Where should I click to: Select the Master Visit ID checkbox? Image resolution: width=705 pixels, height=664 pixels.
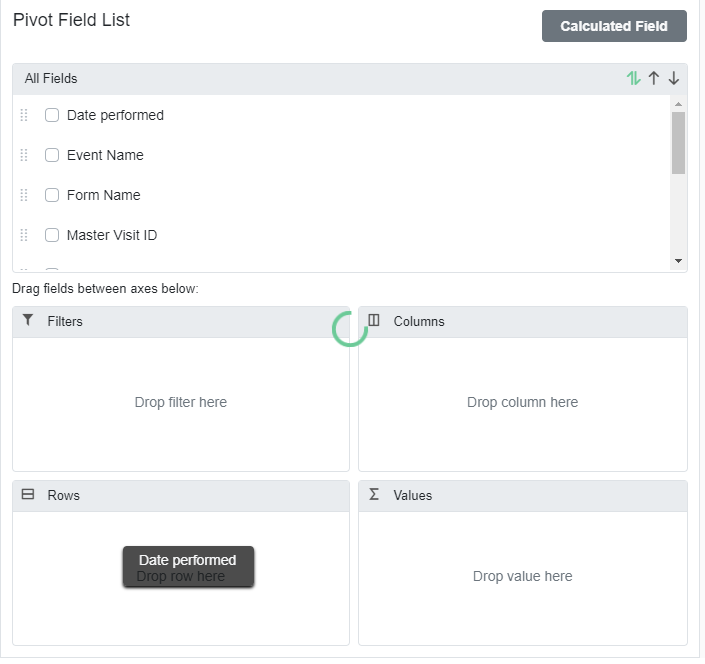click(x=52, y=235)
